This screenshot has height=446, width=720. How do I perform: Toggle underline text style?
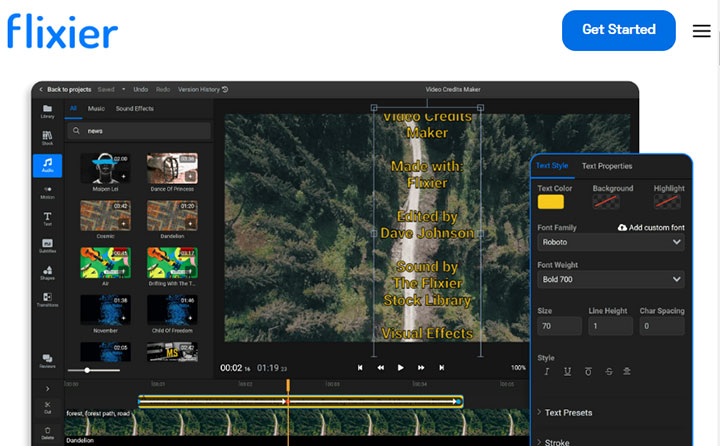[x=568, y=372]
